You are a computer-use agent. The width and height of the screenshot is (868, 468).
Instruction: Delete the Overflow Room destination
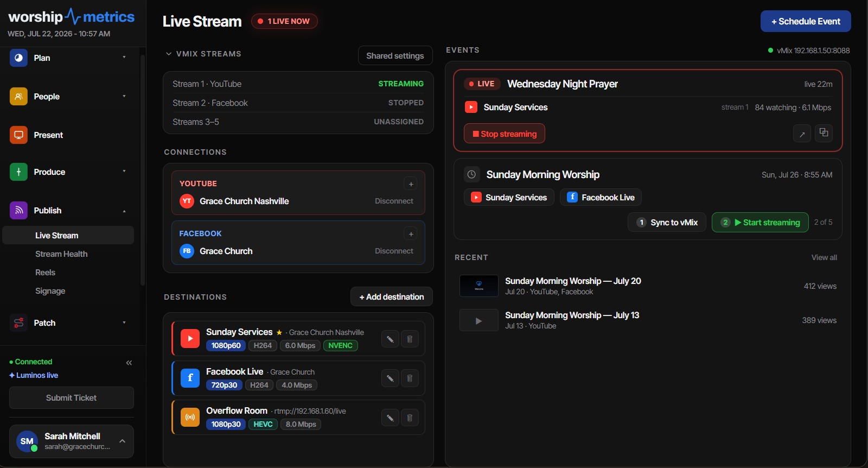coord(410,418)
